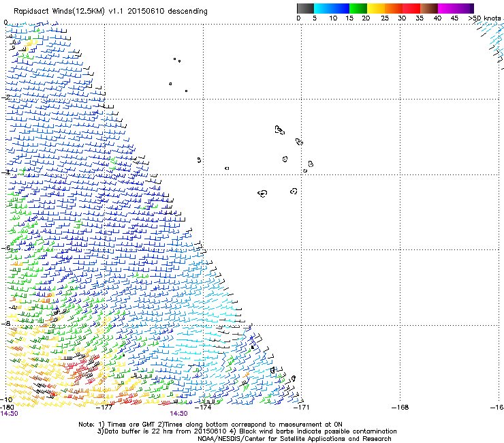Click the latitude label '-10' on the left axis
This screenshot has height=443, width=504.
click(x=6, y=399)
